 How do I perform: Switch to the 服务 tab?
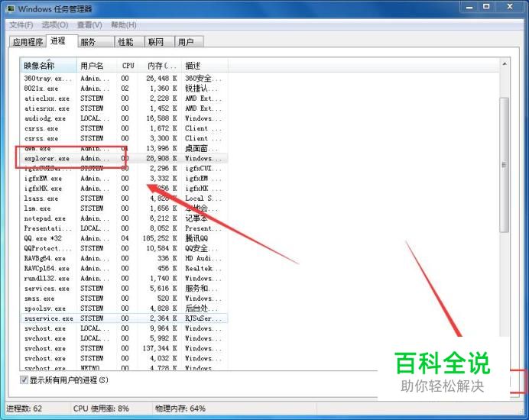(x=96, y=42)
